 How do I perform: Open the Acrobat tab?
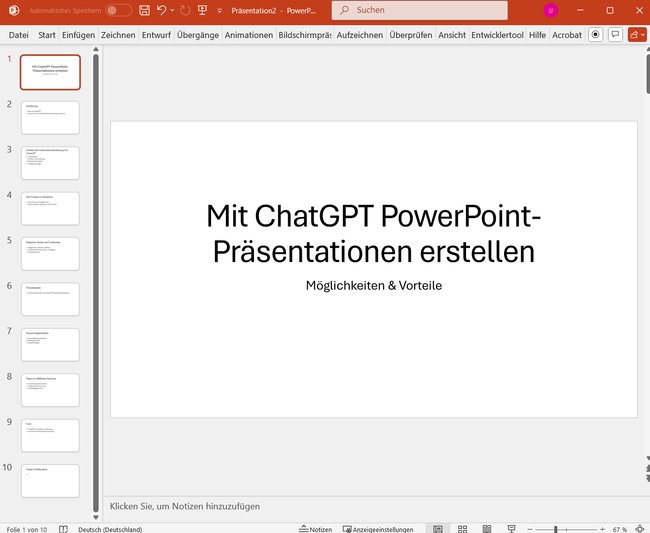[567, 35]
